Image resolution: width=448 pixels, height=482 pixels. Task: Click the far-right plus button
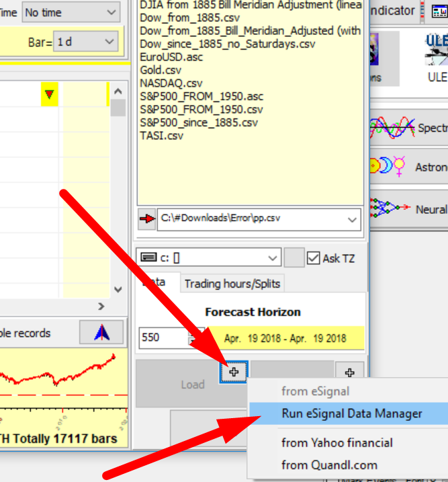[x=349, y=372]
